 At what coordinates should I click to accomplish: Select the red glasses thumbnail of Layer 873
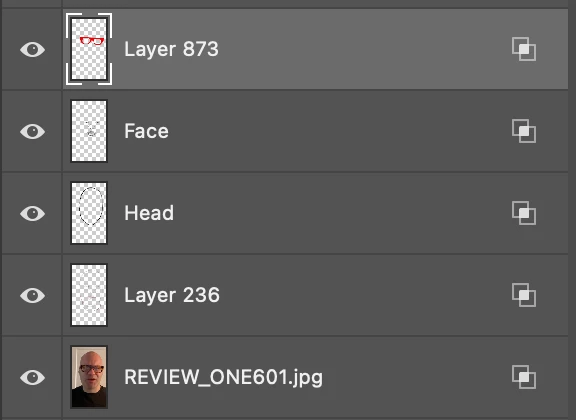pos(89,49)
